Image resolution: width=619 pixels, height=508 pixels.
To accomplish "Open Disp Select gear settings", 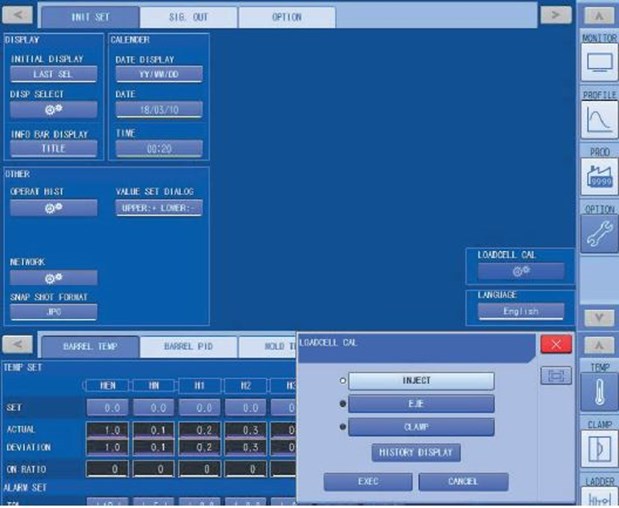I will tap(54, 109).
